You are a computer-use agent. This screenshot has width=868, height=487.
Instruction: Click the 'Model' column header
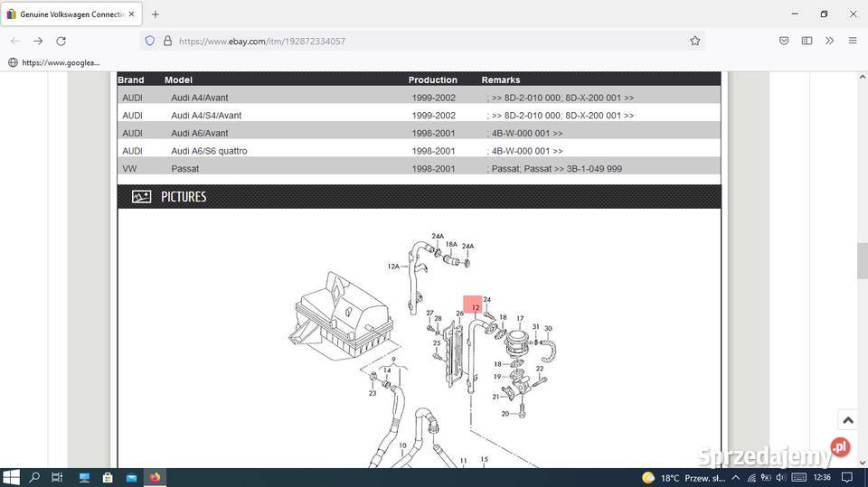coord(178,80)
